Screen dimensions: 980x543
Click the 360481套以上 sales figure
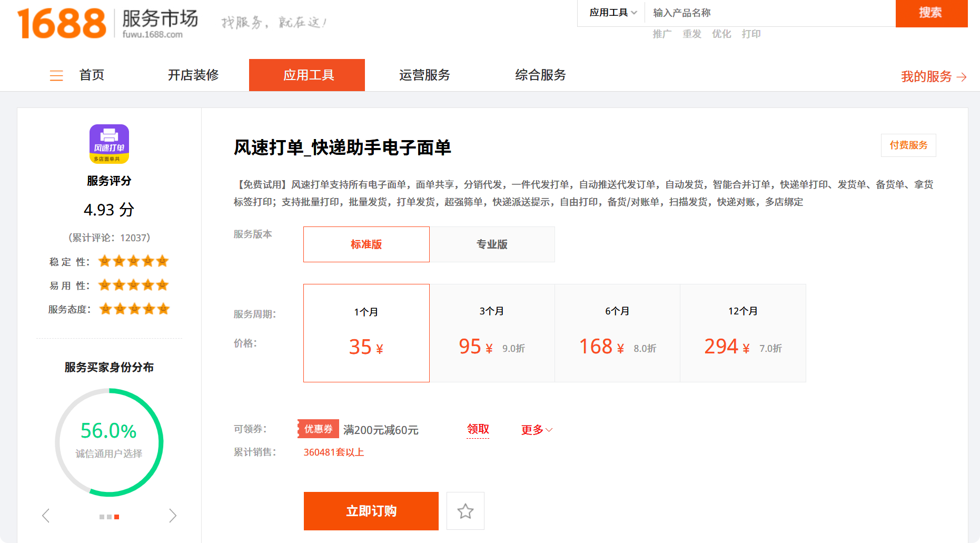[334, 452]
